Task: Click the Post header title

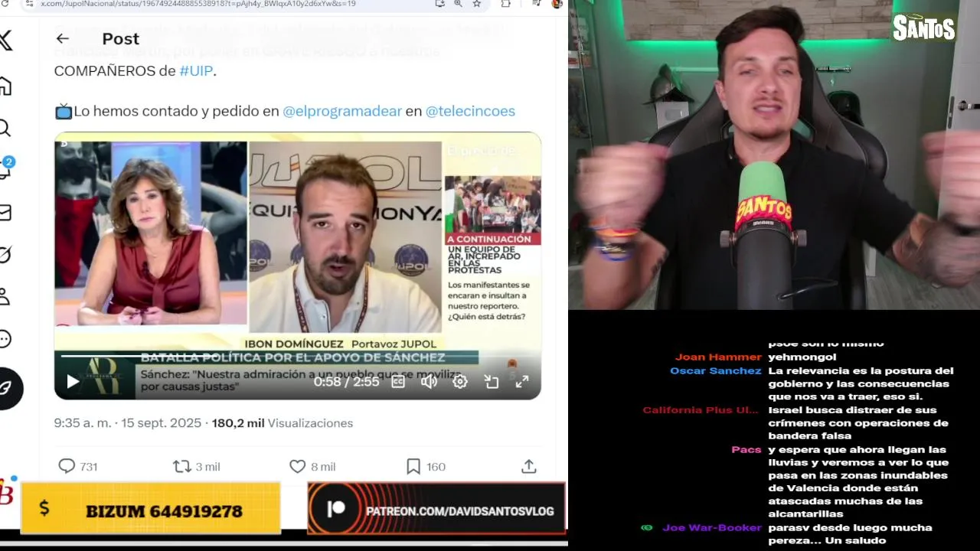Action: tap(120, 38)
